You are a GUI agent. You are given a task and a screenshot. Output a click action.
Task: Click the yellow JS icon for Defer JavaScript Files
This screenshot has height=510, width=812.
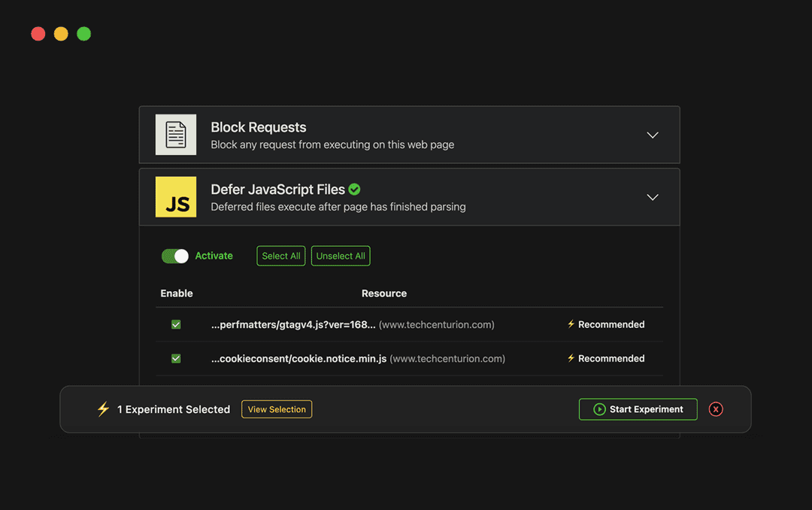[175, 196]
